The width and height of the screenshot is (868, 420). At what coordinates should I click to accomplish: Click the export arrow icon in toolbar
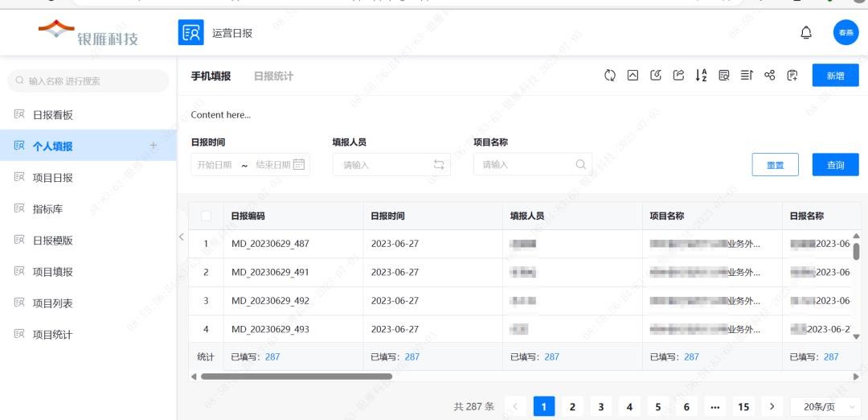point(678,76)
